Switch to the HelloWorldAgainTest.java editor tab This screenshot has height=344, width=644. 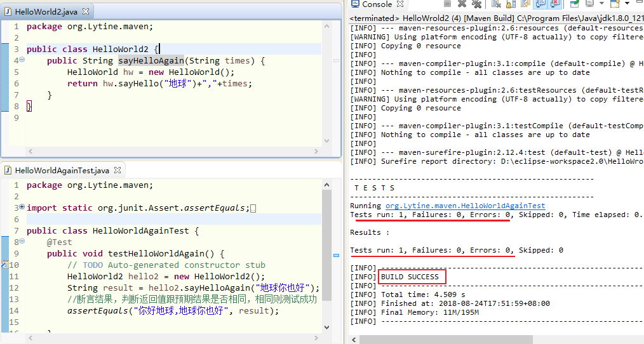click(x=62, y=170)
